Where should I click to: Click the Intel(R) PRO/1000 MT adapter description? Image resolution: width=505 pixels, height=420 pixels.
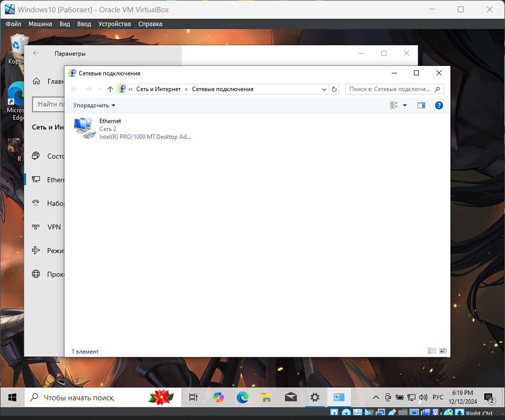coord(145,137)
